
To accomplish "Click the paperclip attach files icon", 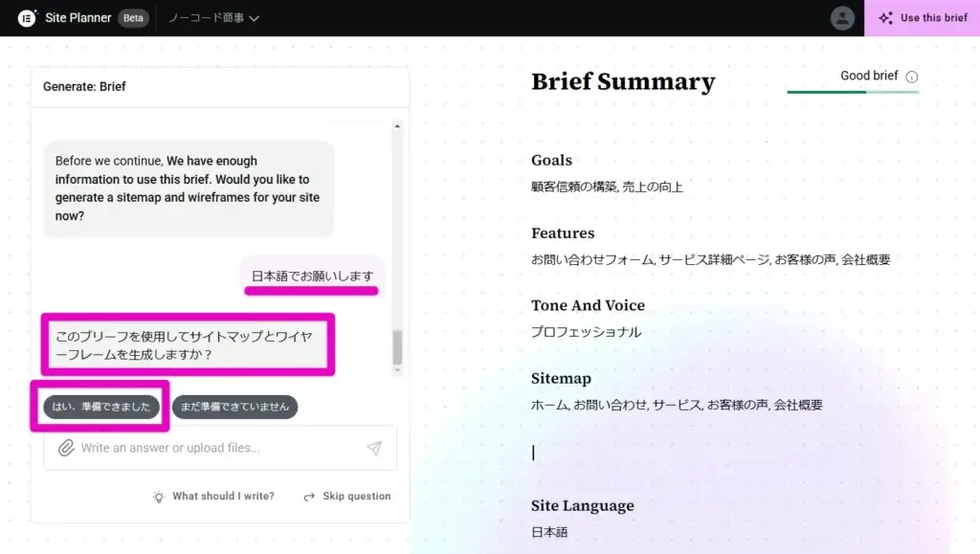I will pos(66,448).
